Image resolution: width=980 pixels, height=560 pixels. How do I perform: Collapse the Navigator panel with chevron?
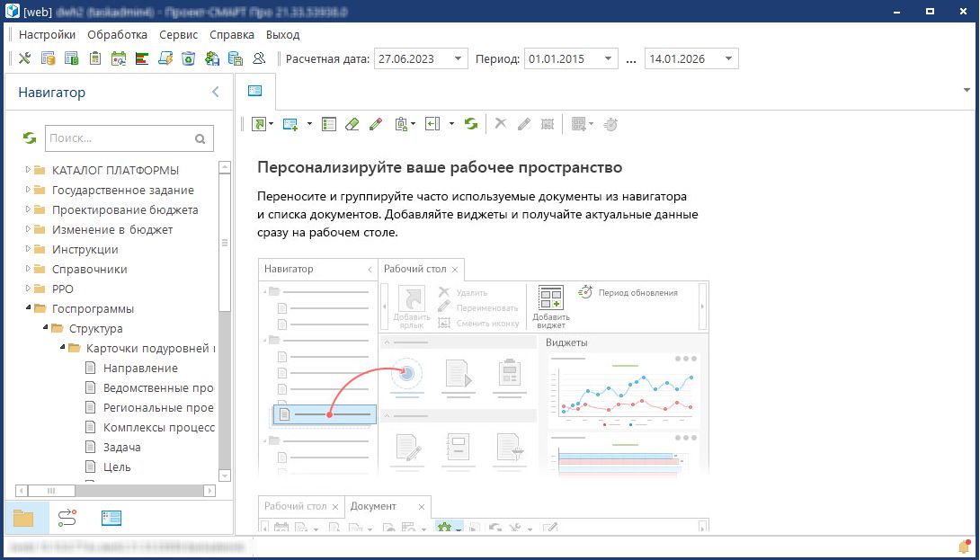point(215,92)
